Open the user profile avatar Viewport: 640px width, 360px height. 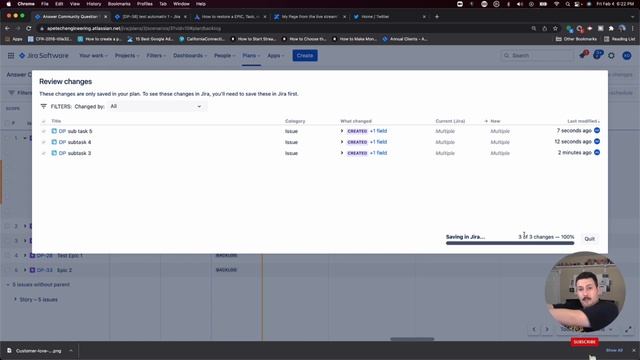627,56
